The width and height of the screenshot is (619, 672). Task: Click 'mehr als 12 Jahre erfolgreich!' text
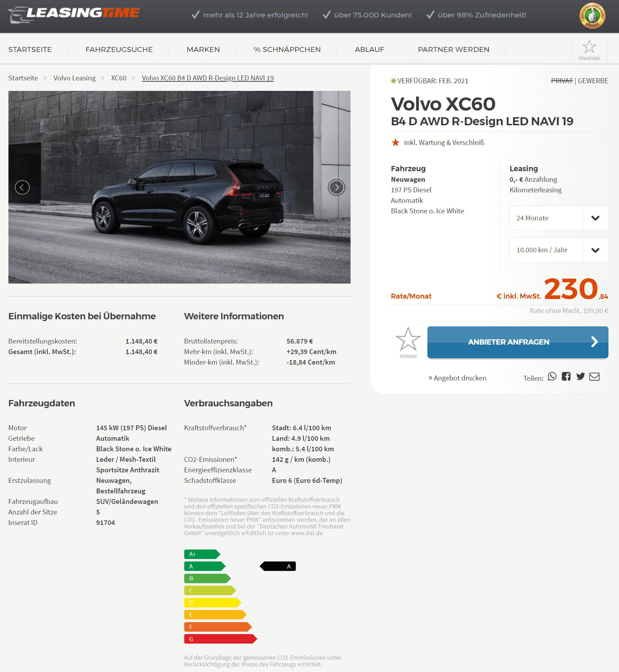click(x=255, y=15)
